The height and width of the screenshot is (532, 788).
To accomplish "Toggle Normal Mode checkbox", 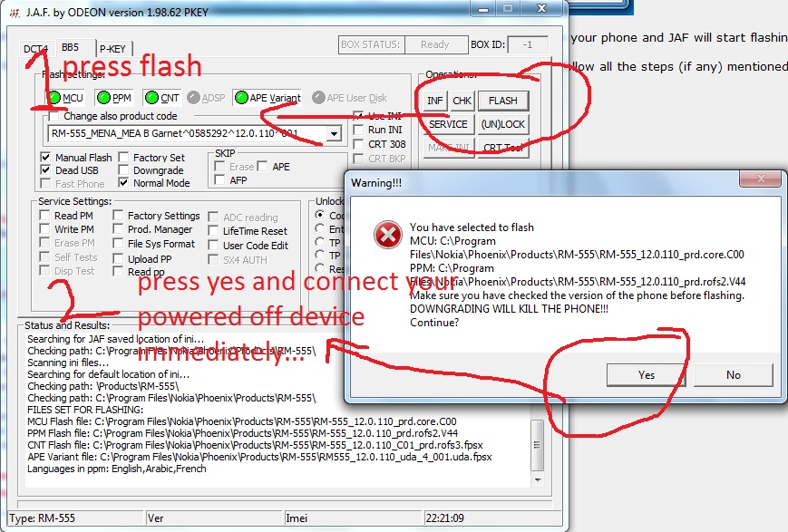I will point(123,183).
